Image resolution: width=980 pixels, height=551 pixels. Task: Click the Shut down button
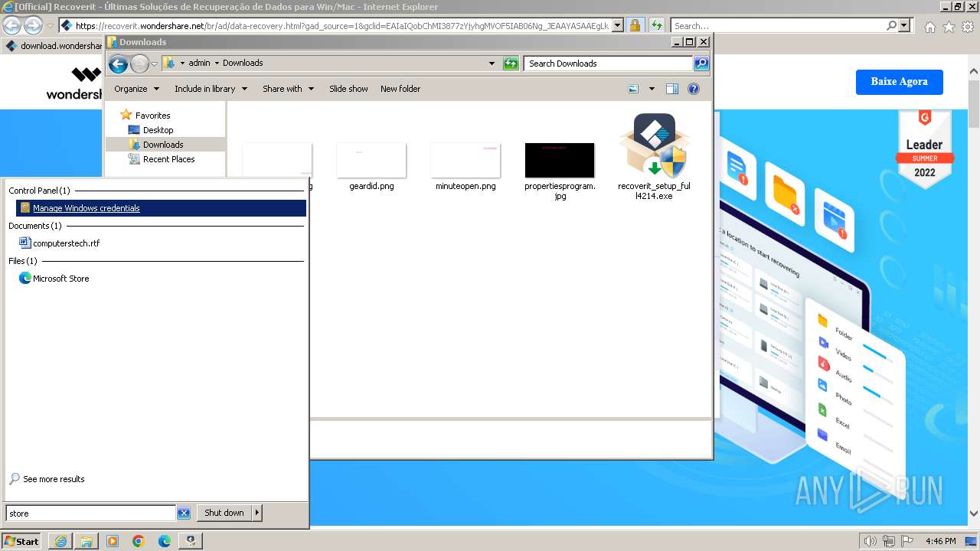click(224, 513)
